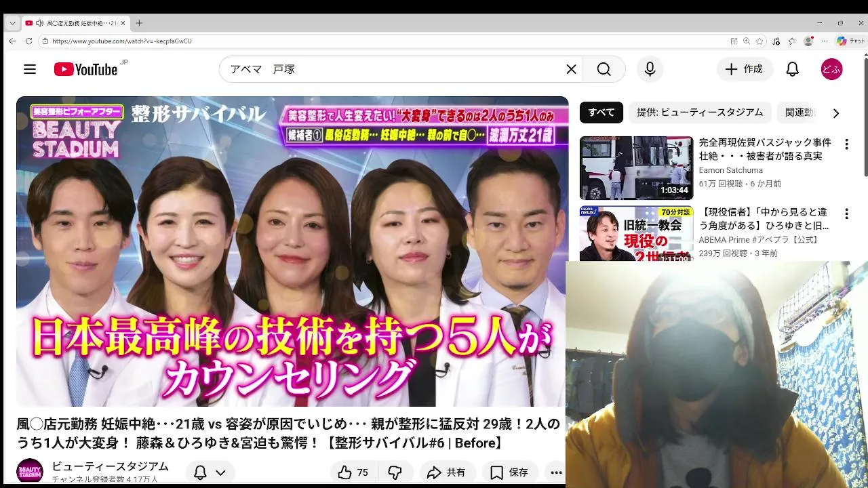The width and height of the screenshot is (868, 488).
Task: Select the 提供: ビューティースタジアム chip
Action: [700, 113]
